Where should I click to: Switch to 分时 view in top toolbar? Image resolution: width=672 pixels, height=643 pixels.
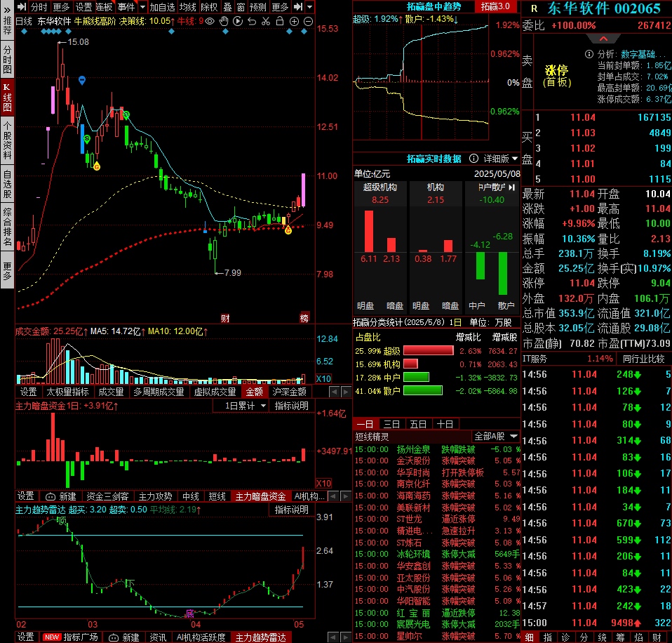tap(39, 7)
